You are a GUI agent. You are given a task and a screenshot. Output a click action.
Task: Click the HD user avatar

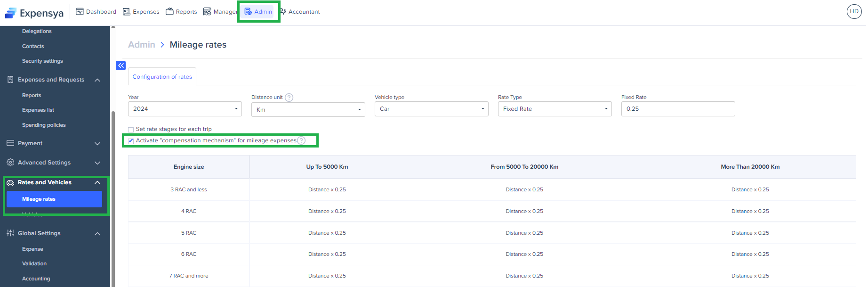[854, 11]
